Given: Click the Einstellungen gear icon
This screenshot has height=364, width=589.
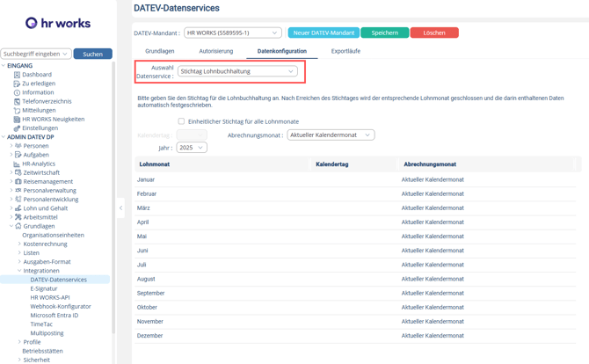Looking at the screenshot, I should point(17,128).
